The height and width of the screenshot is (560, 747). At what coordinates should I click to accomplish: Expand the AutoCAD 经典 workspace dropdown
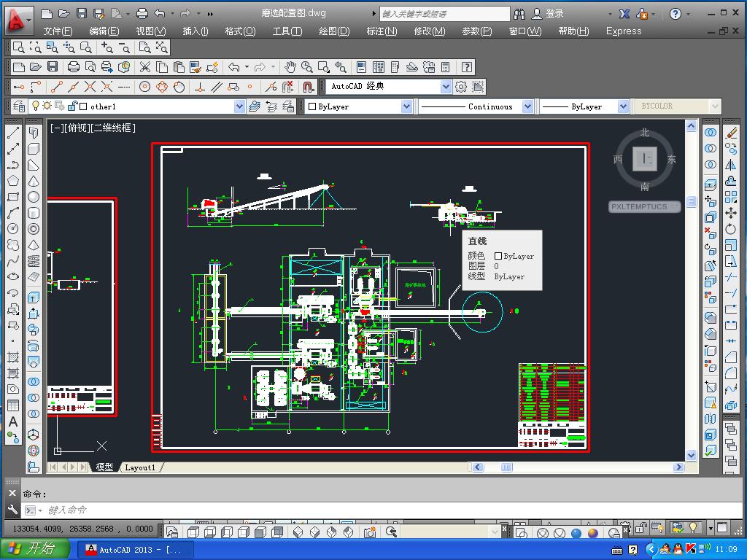point(446,87)
